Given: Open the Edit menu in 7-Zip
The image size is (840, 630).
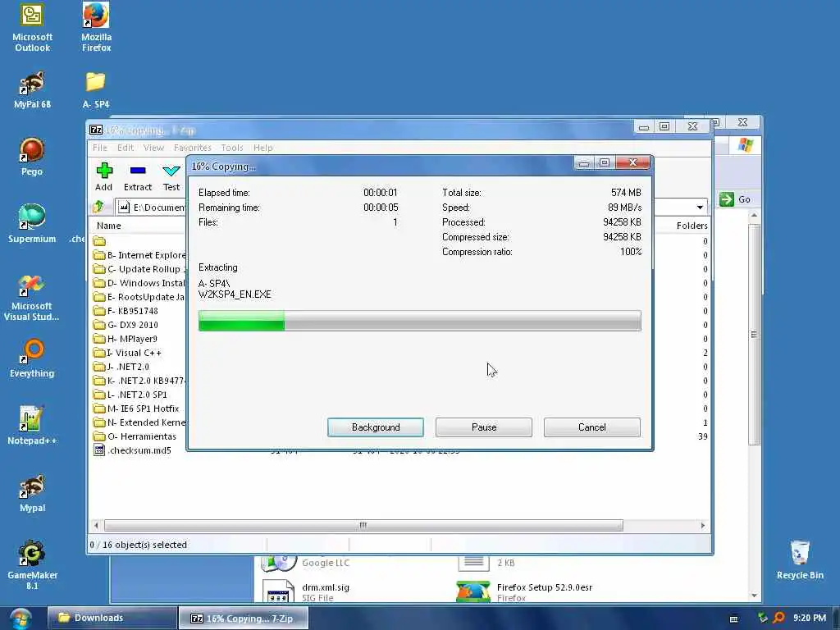Looking at the screenshot, I should coord(126,148).
